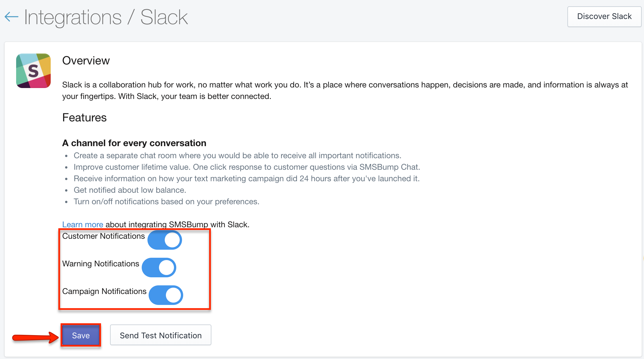Viewport: 644px width, 359px height.
Task: Click the Warning Notifications label text
Action: pos(101,264)
